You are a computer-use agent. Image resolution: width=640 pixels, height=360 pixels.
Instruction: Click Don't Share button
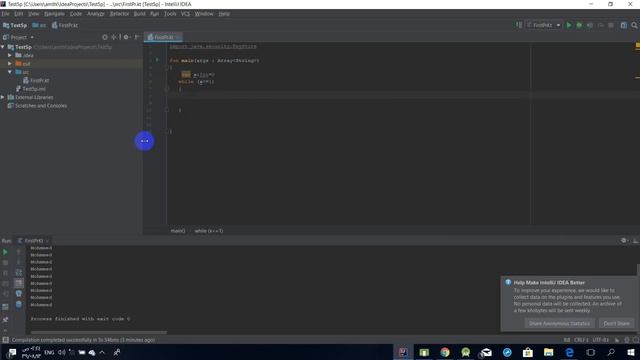(616, 323)
